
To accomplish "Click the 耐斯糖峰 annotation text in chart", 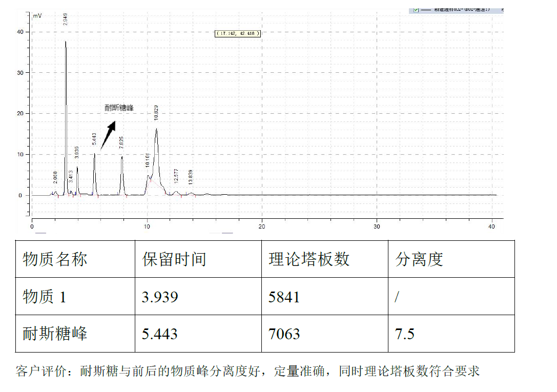I will [x=119, y=108].
